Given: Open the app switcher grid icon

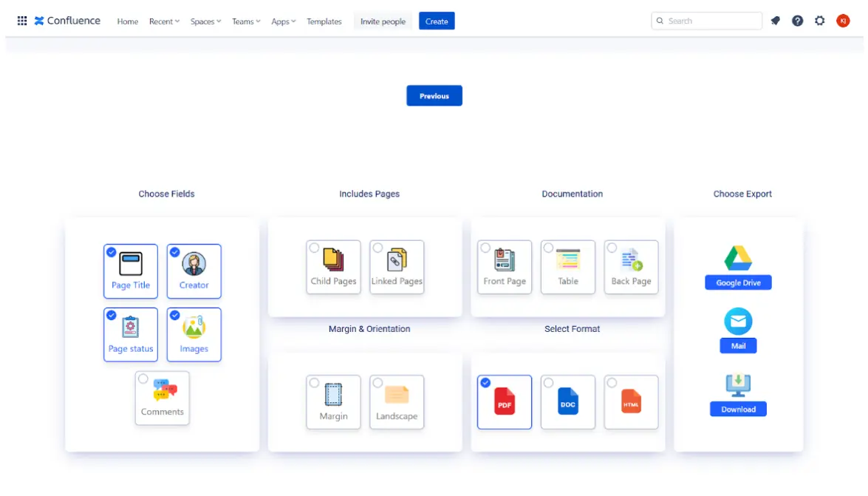Looking at the screenshot, I should click(22, 21).
